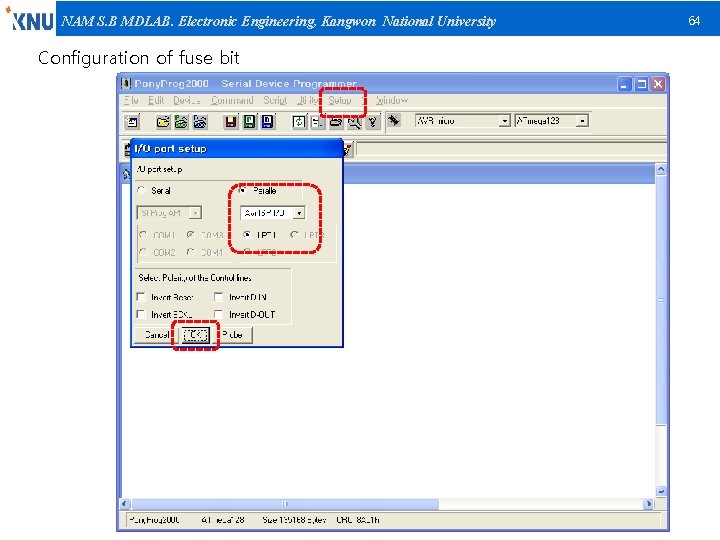Click the 'ATmega128' status bar entry
The image size is (720, 540).
(x=223, y=520)
